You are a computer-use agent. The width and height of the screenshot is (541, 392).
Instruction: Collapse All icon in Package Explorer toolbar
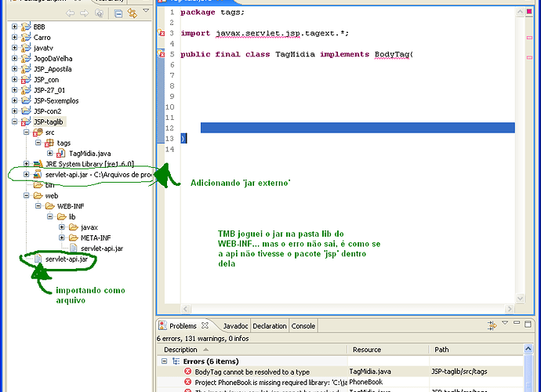118,14
